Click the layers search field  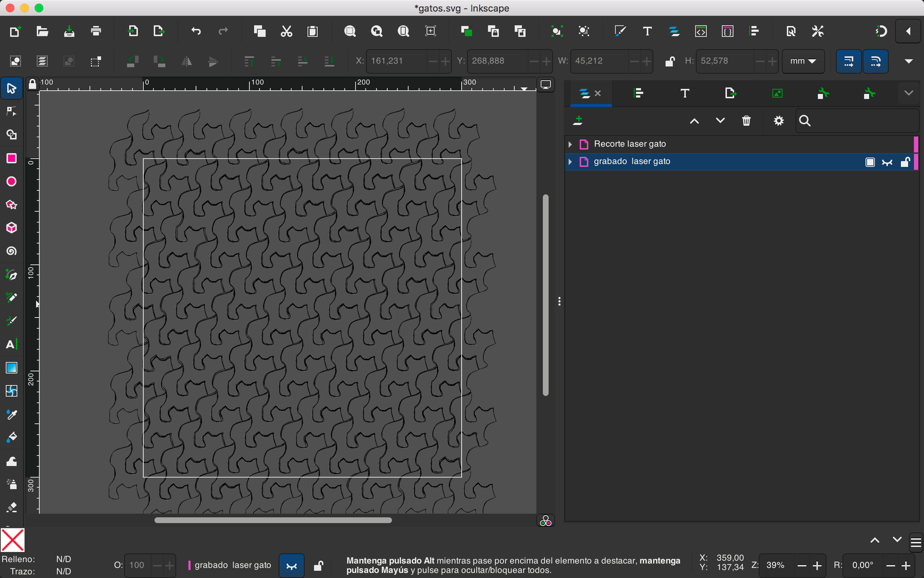[x=858, y=121]
